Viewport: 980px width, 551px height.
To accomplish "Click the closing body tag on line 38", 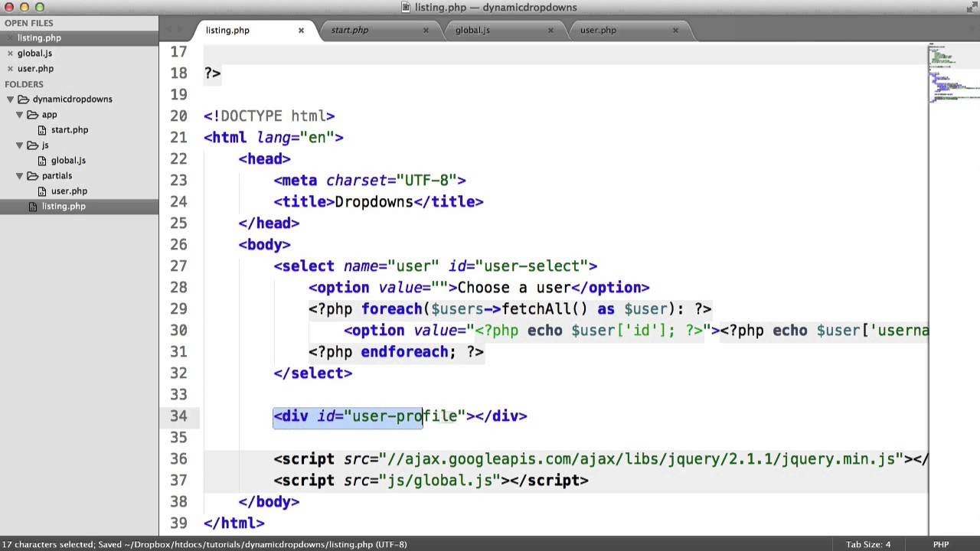I will [269, 501].
